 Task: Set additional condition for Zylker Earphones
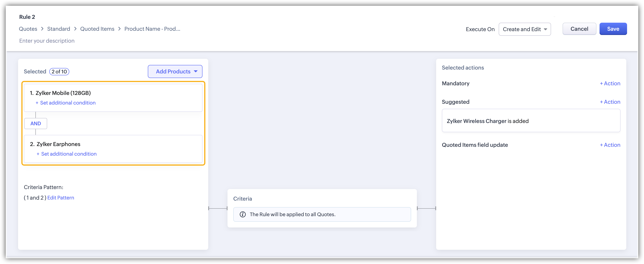pos(69,154)
